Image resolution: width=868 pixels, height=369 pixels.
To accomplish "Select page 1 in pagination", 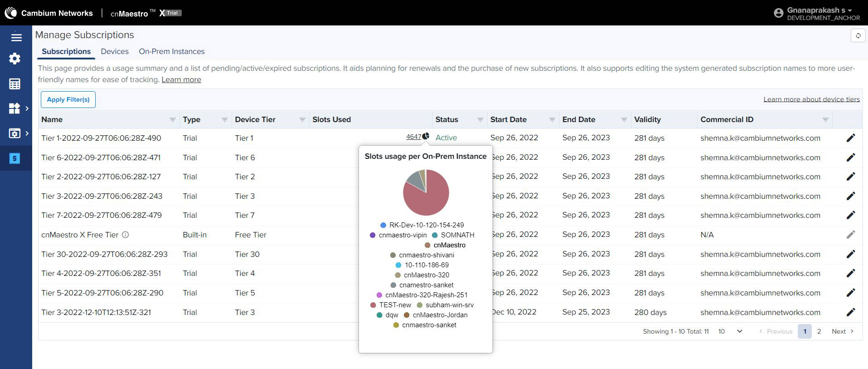I will tap(805, 331).
